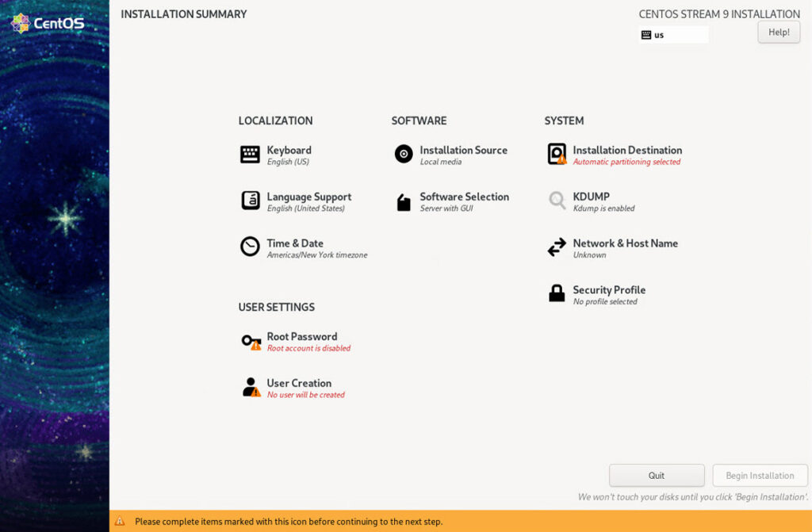Image resolution: width=812 pixels, height=532 pixels.
Task: Click the 'us' keyboard layout indicator
Action: click(x=673, y=35)
